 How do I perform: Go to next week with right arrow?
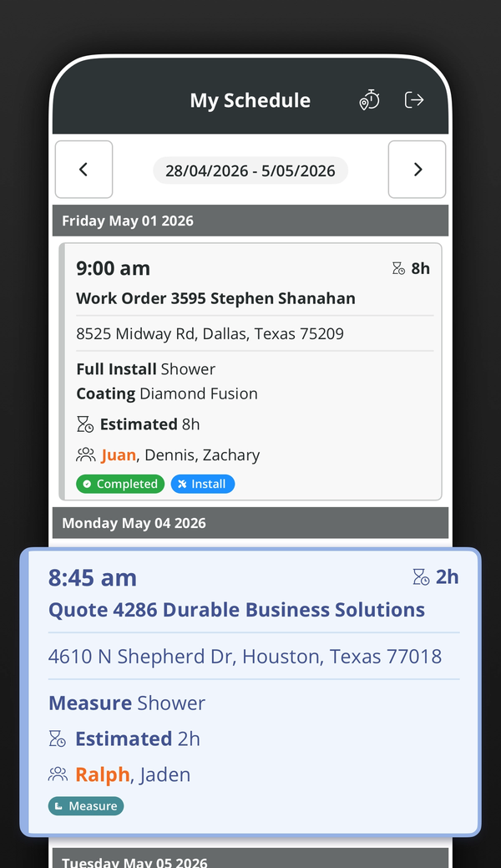[417, 170]
